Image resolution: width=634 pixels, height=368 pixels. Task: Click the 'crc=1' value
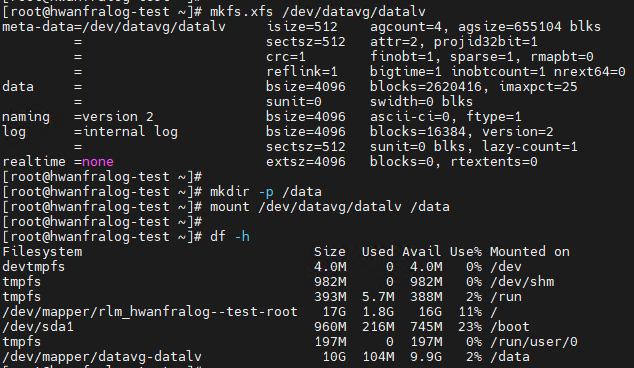coord(286,57)
